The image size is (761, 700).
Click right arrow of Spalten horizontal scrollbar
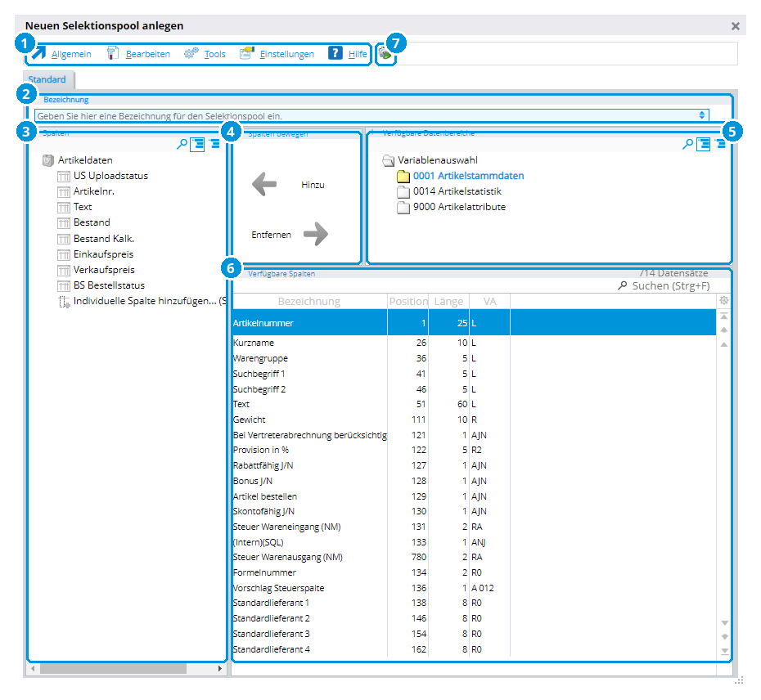pos(220,668)
